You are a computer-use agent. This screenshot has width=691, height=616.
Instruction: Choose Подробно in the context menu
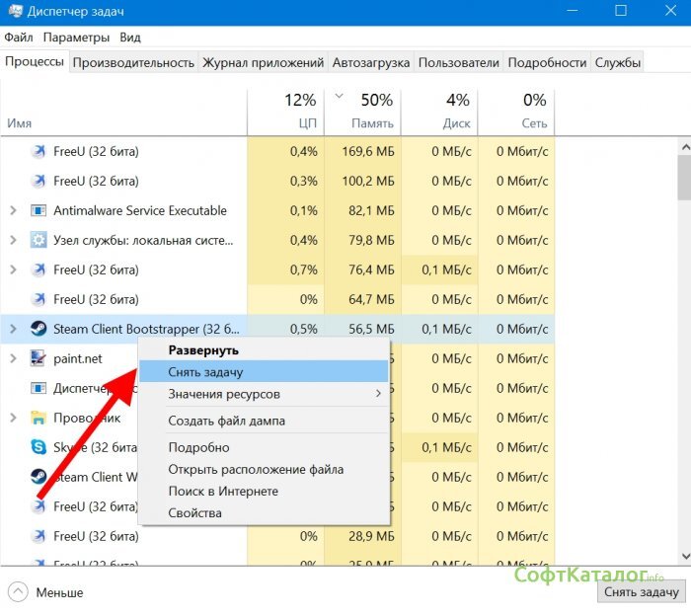tap(264, 447)
